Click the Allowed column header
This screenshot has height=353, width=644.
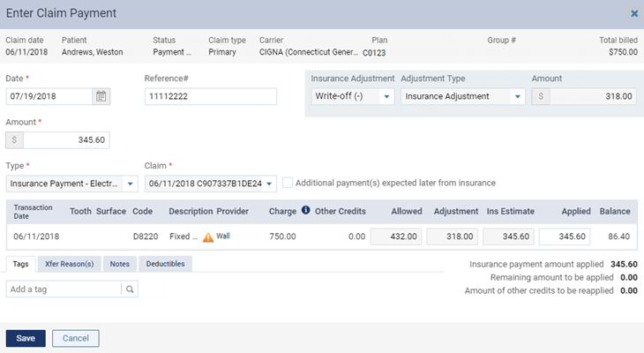point(407,211)
